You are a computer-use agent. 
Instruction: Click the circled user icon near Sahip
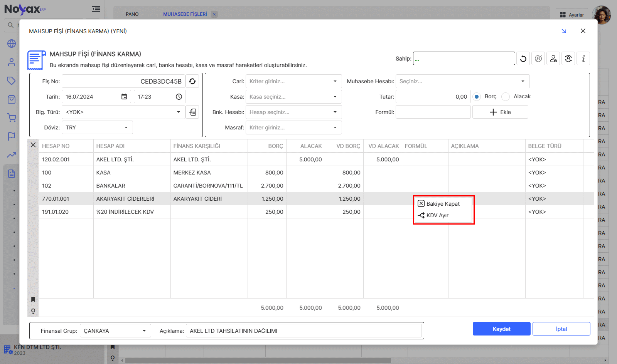[x=538, y=59]
